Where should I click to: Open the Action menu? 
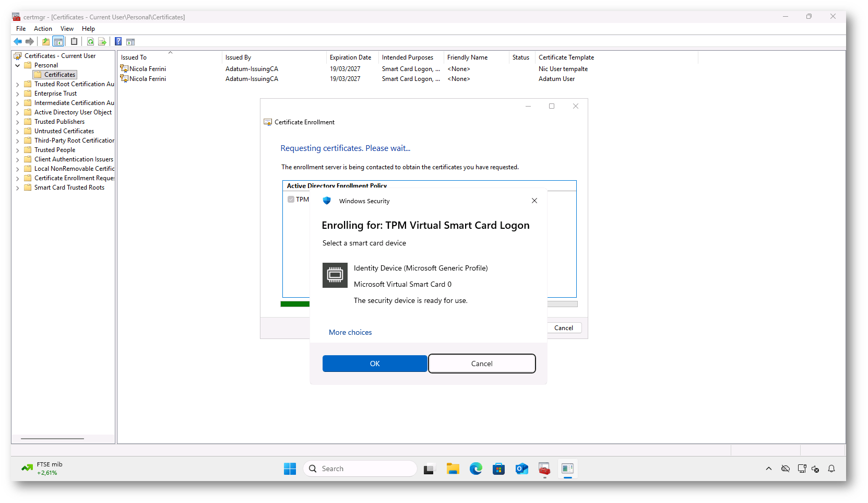[43, 29]
